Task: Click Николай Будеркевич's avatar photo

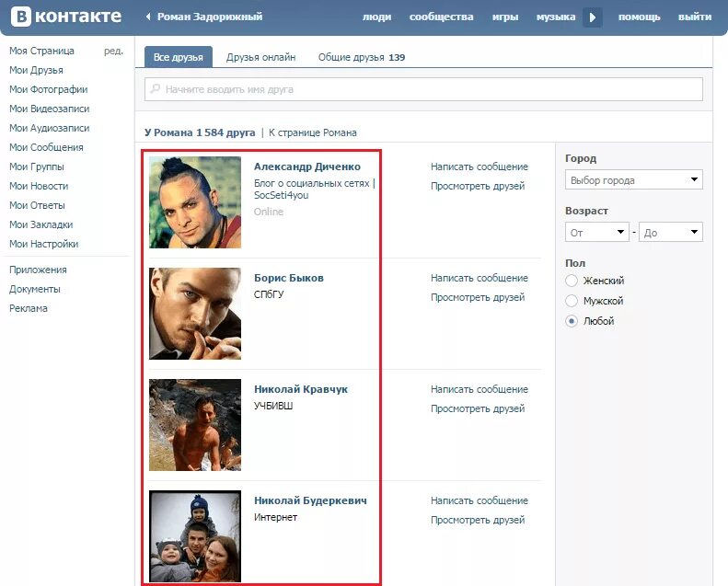Action: click(x=195, y=536)
